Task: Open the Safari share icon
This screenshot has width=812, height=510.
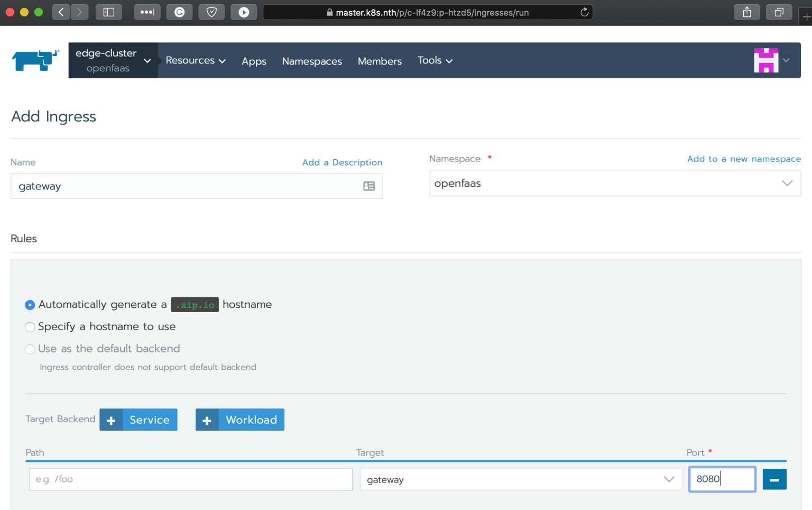Action: coord(747,12)
